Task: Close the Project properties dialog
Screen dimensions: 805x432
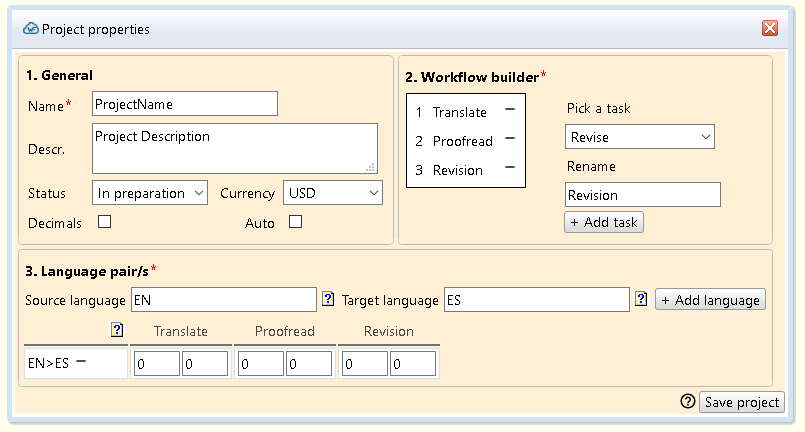Action: coord(770,28)
